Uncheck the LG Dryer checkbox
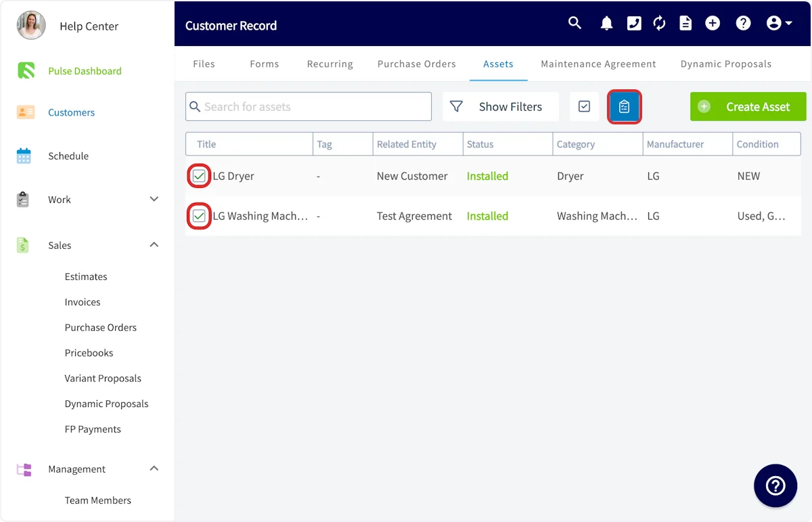The width and height of the screenshot is (812, 522). pyautogui.click(x=199, y=176)
